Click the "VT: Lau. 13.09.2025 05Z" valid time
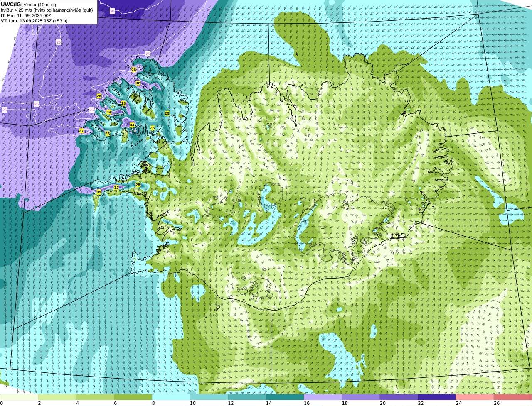Screen dimensions: 532x406 tap(26, 21)
